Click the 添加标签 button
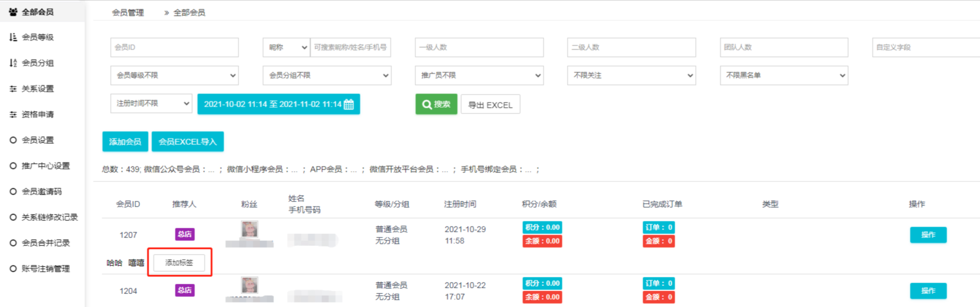Screen dimensions: 980x307 tap(179, 262)
